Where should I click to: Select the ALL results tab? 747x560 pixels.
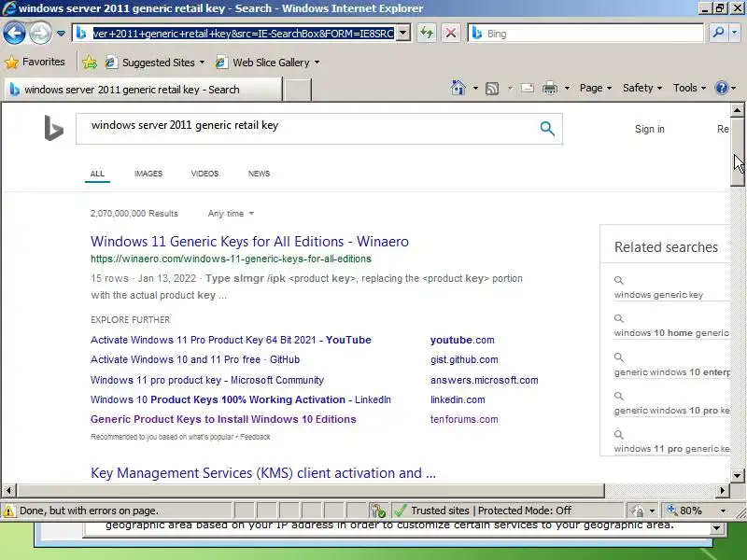[x=97, y=174]
